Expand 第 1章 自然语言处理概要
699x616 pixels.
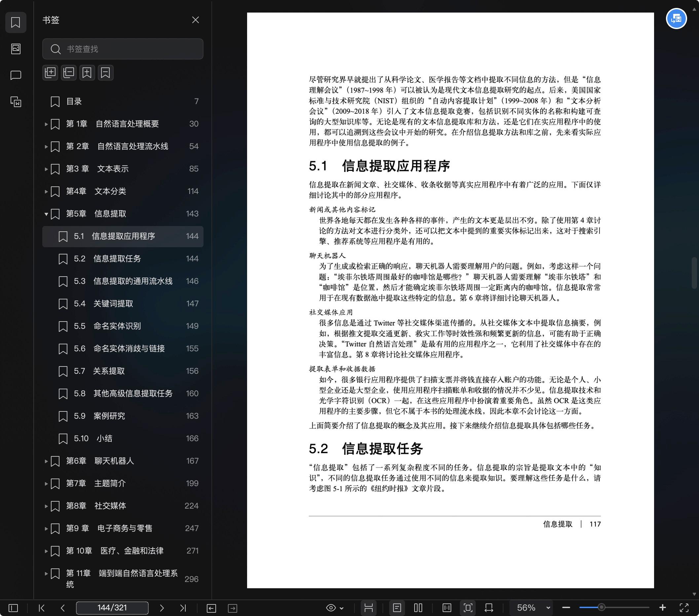click(x=46, y=124)
